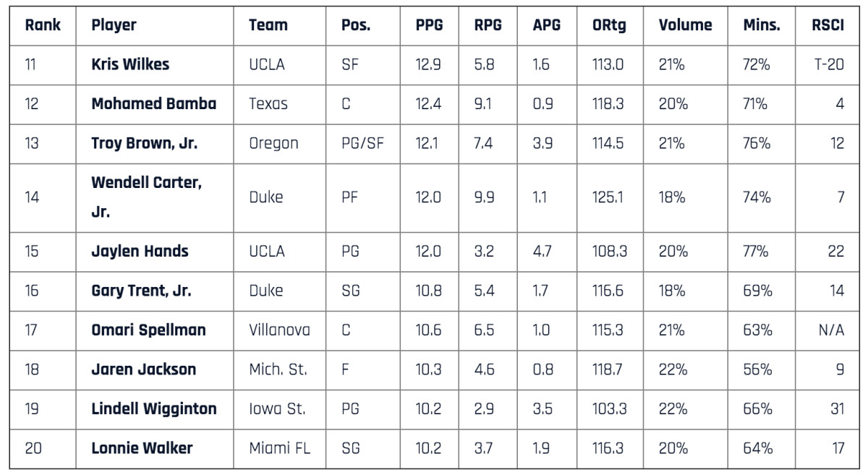Click the Rank column header
868x475 pixels.
pos(43,25)
